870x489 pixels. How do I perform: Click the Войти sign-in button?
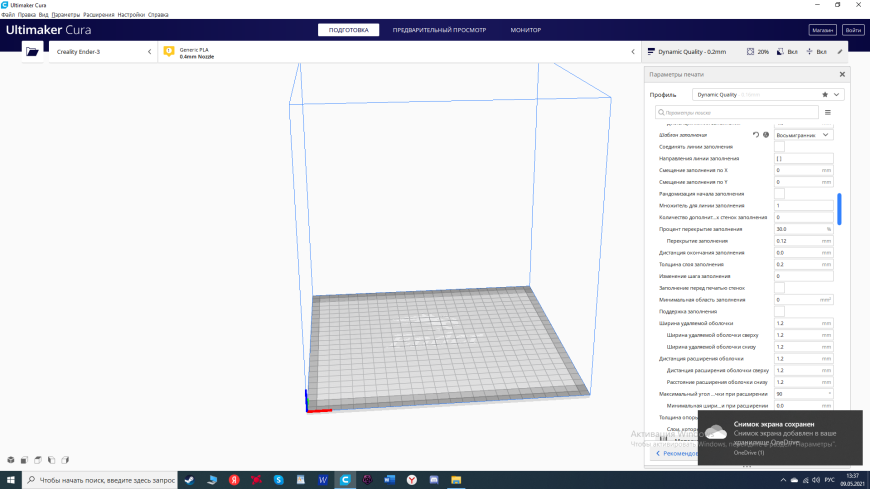coord(853,30)
